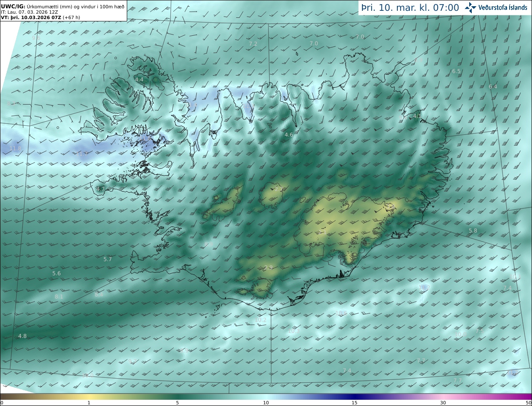This screenshot has height=406, width=532.
Task: Click the UWC/IG Úrkomumætti title line
Action: click(62, 6)
